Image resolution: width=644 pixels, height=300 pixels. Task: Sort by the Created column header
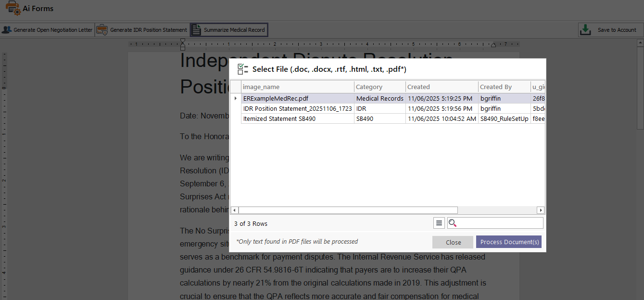tap(441, 87)
